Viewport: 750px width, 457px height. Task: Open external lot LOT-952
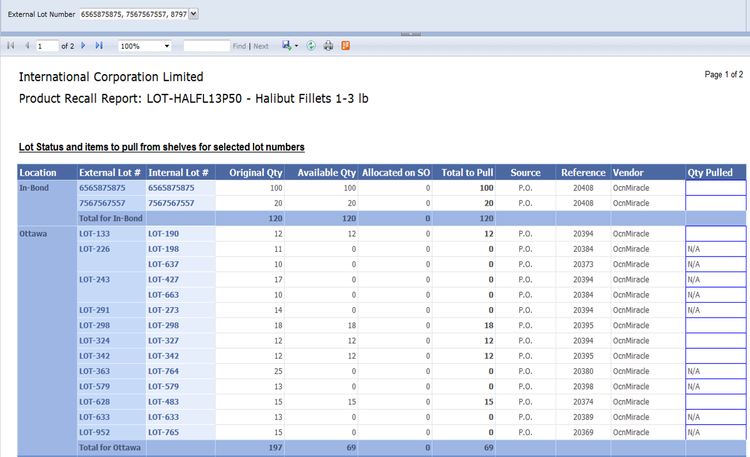(x=94, y=433)
